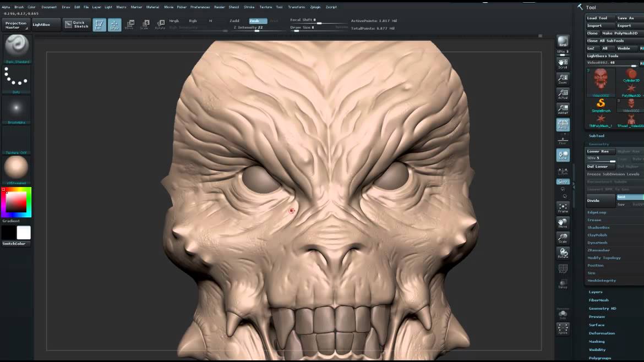
Task: Open the Texture Off selector
Action: pos(17,140)
